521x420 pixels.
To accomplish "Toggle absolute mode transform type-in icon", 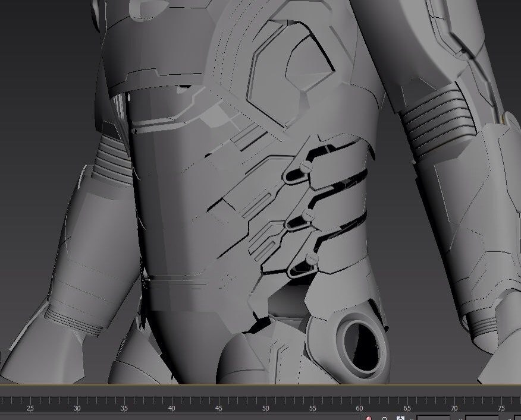I will (x=400, y=418).
